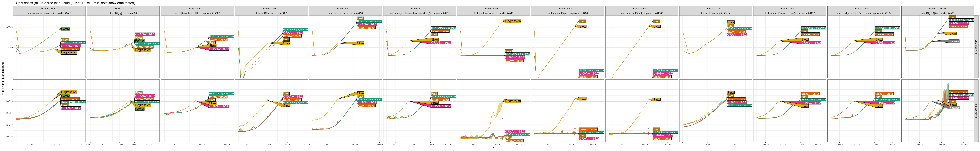
Task: Click the 'Slow' label in forderv(retGrp=F) seconds panel
Action: pyautogui.click(x=657, y=99)
